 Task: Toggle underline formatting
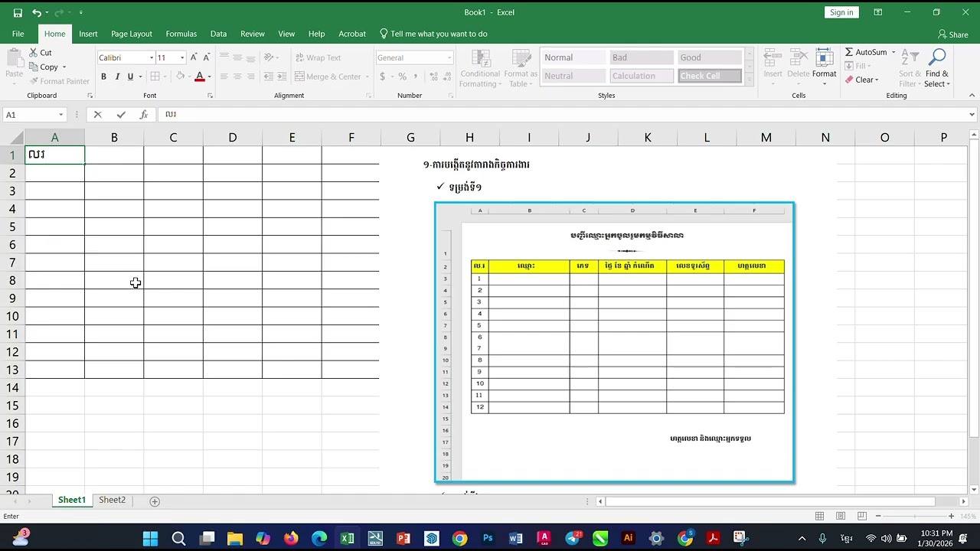click(130, 77)
